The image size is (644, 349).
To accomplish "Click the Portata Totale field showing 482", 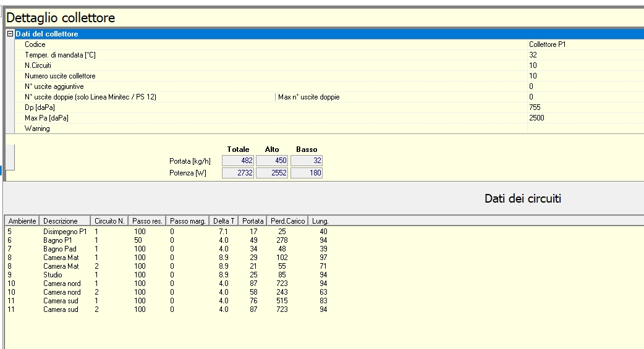I will 237,161.
